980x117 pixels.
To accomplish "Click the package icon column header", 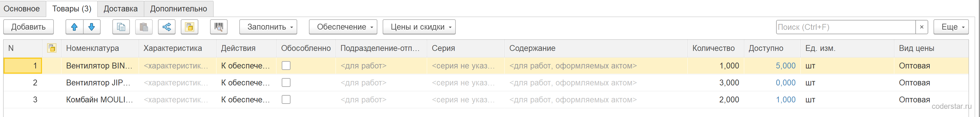I will point(52,48).
